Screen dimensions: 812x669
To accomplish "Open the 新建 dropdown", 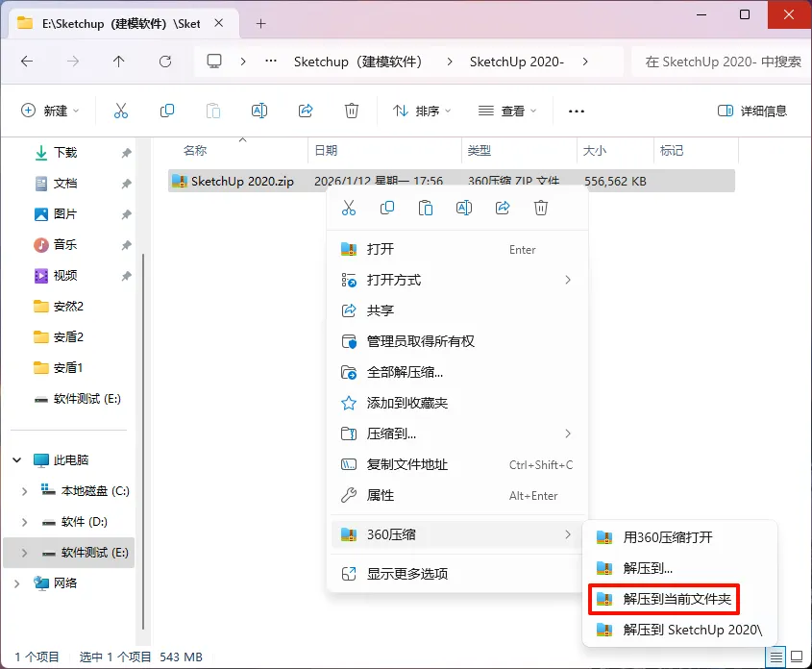I will (50, 111).
